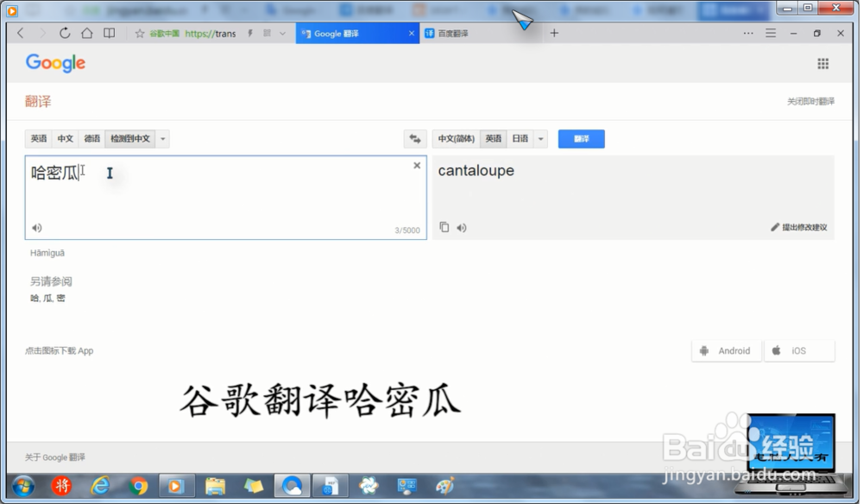Open 关于 Google 翻译 footer link

(55, 457)
